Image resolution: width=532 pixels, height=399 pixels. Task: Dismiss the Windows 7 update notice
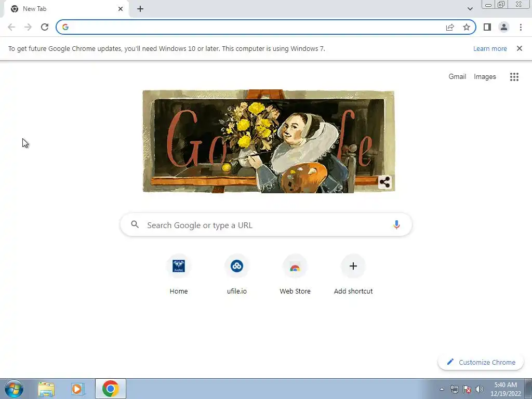[x=520, y=48]
